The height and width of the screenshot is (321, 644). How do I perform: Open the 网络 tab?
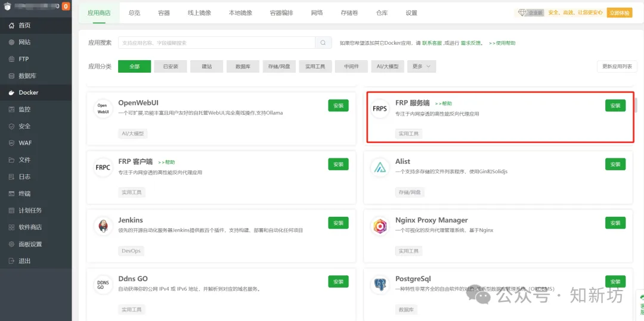point(317,13)
